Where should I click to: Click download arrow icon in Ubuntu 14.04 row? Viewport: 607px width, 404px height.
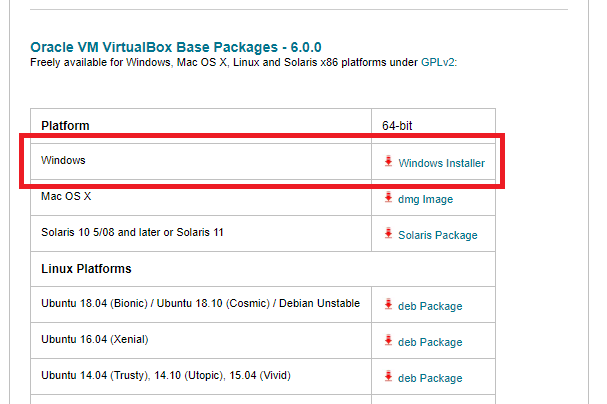pyautogui.click(x=388, y=377)
